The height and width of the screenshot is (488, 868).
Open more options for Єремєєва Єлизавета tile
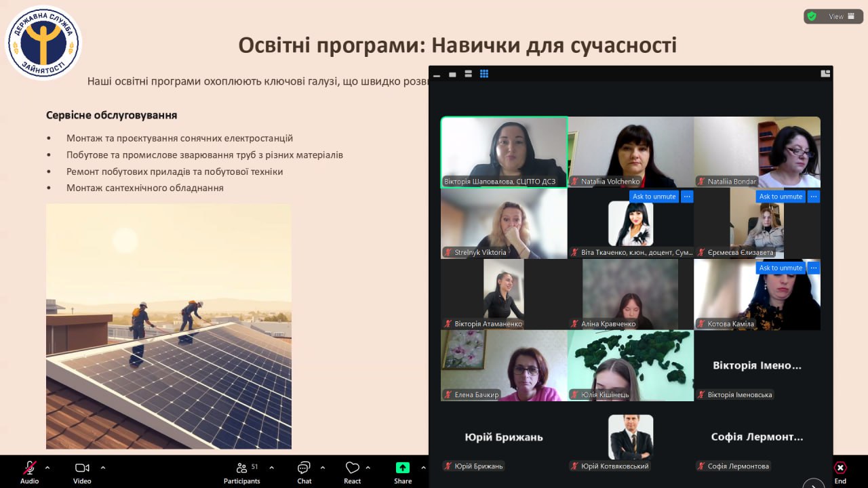tap(814, 197)
